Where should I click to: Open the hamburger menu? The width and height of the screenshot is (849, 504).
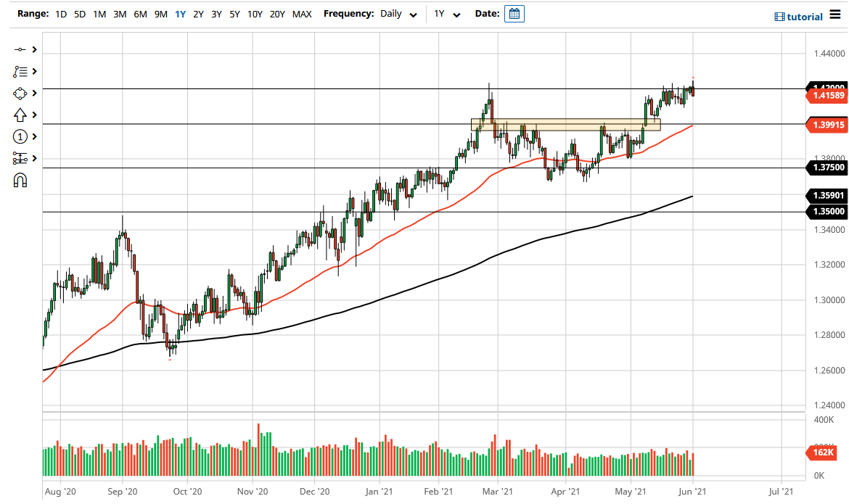836,14
